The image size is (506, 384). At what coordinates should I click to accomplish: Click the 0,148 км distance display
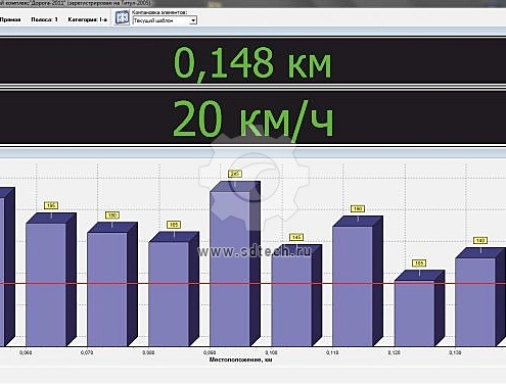click(253, 62)
